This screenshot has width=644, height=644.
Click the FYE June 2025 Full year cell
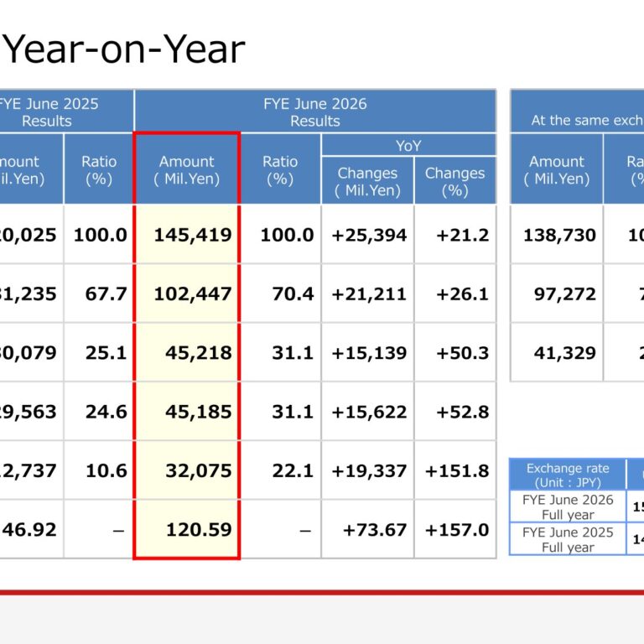[x=568, y=539]
